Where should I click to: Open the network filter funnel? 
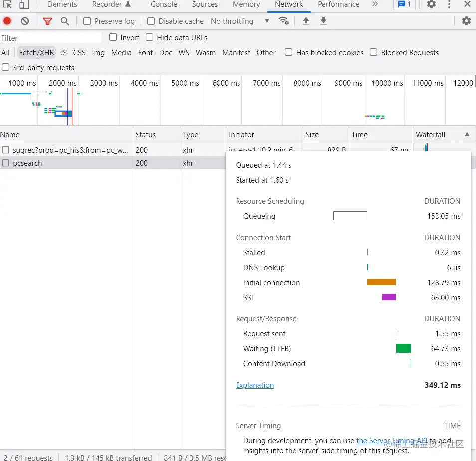click(47, 21)
